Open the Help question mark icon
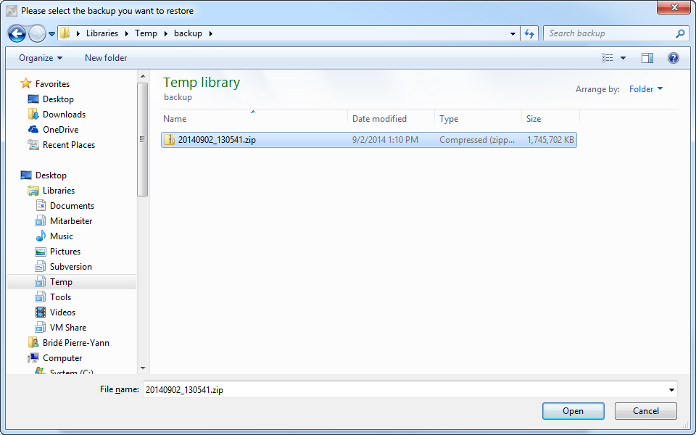Viewport: 696px width, 435px height. 673,58
